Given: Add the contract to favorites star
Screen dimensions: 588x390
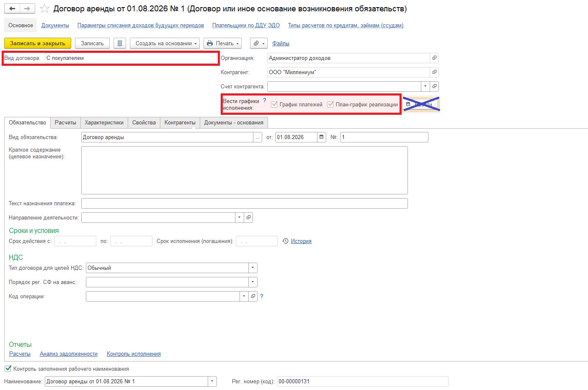Looking at the screenshot, I should (x=44, y=9).
